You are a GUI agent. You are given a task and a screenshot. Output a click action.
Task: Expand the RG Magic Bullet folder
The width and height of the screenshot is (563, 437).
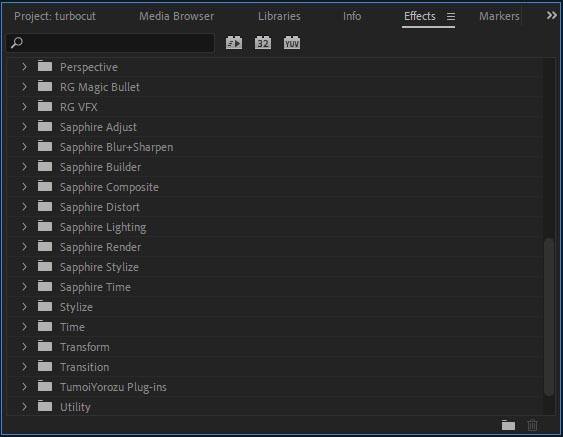pos(24,87)
